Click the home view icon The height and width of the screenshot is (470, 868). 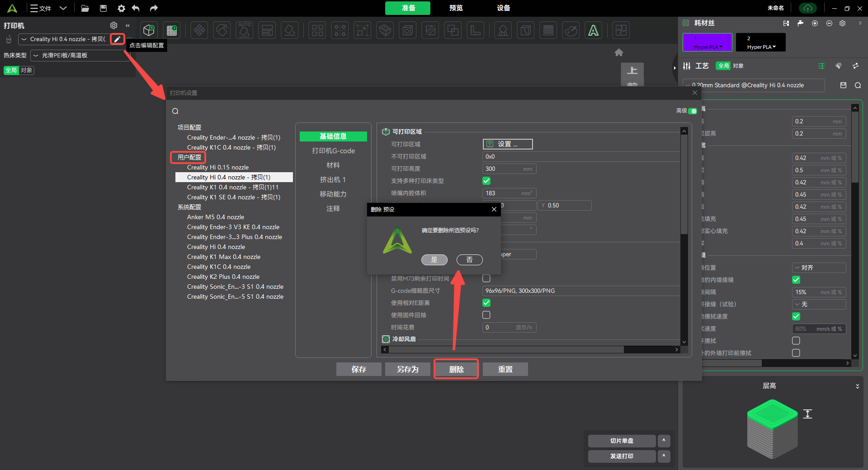tap(619, 52)
